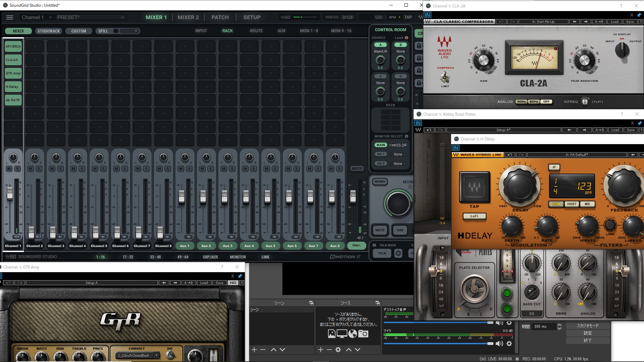Go to next preset in GTR Amp
The width and height of the screenshot is (644, 362).
point(175,283)
